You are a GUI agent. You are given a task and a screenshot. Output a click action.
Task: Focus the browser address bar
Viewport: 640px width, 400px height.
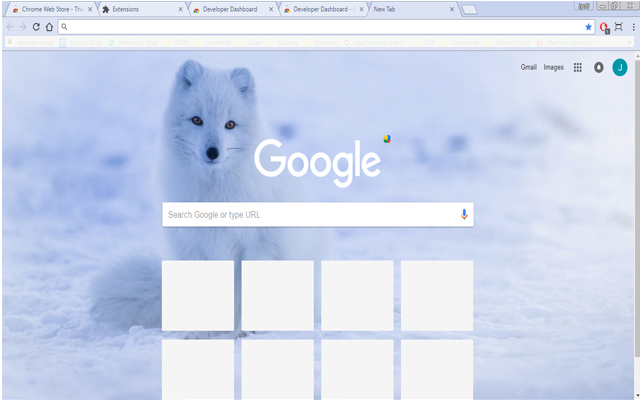pos(326,27)
